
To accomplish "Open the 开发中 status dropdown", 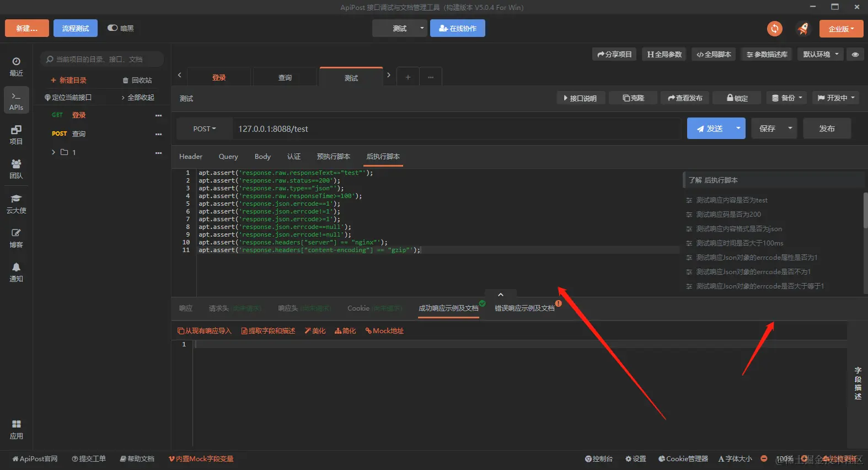I will [x=836, y=98].
